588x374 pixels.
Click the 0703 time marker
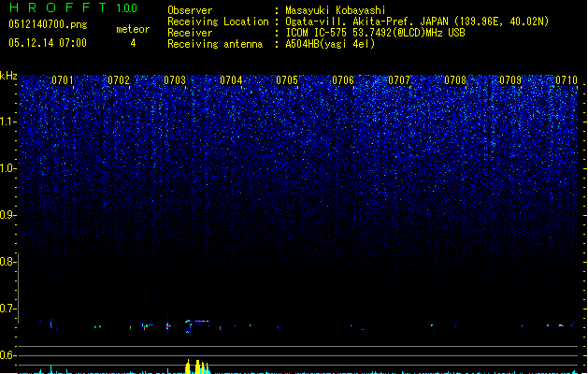coord(175,80)
